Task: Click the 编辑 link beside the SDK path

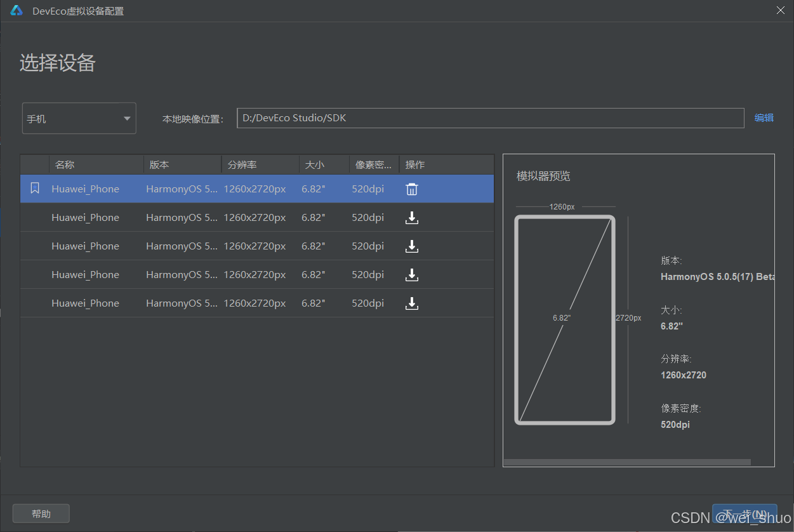Action: (x=764, y=118)
